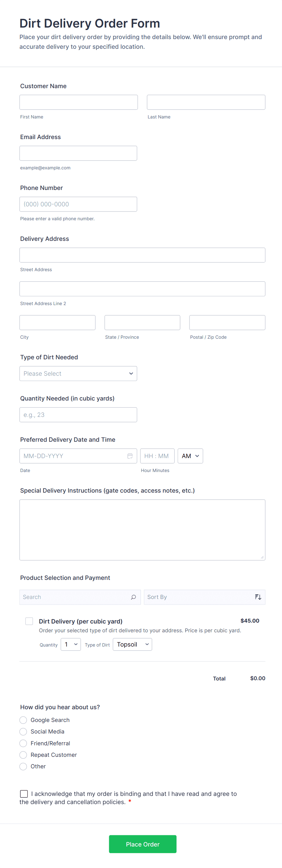Open the AM/PM selector dropdown
Image resolution: width=282 pixels, height=868 pixels.
point(190,456)
